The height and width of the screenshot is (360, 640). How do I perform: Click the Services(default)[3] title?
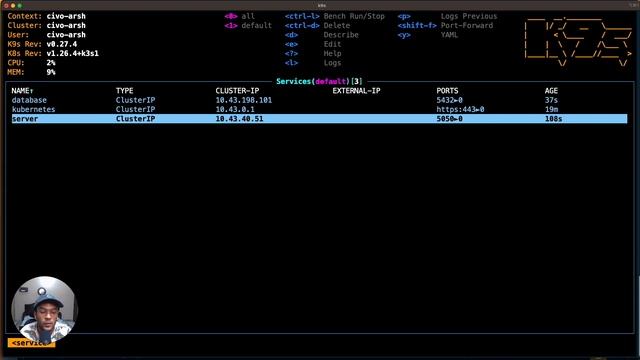pyautogui.click(x=319, y=81)
